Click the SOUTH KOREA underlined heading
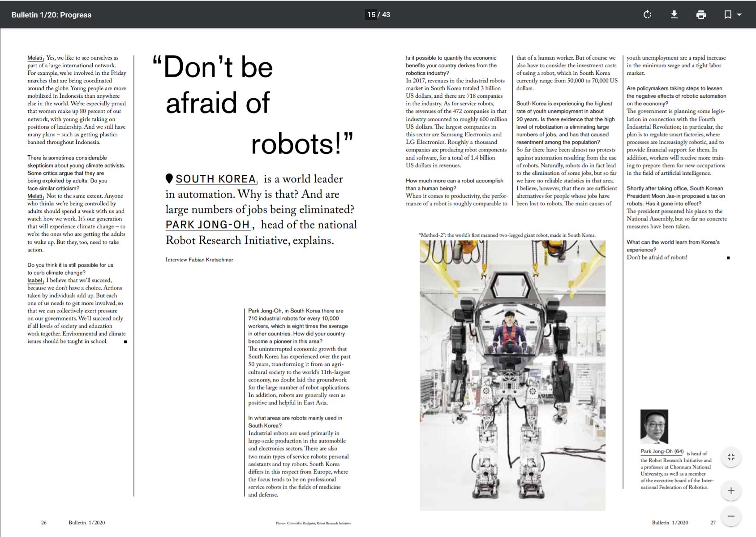This screenshot has height=537, width=756. 215,179
